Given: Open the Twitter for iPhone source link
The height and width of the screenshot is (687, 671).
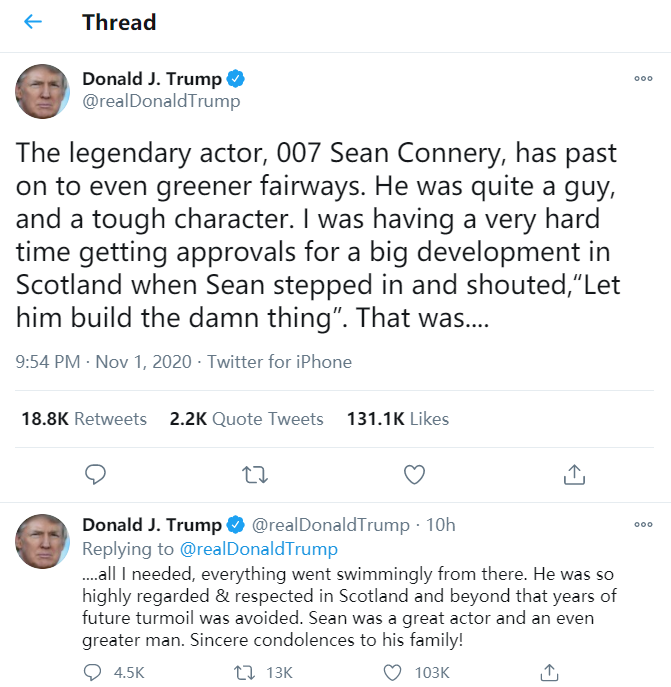Looking at the screenshot, I should 279,361.
